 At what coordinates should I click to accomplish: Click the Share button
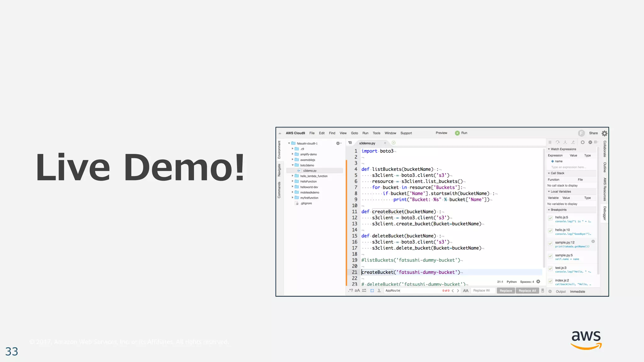[x=593, y=133]
